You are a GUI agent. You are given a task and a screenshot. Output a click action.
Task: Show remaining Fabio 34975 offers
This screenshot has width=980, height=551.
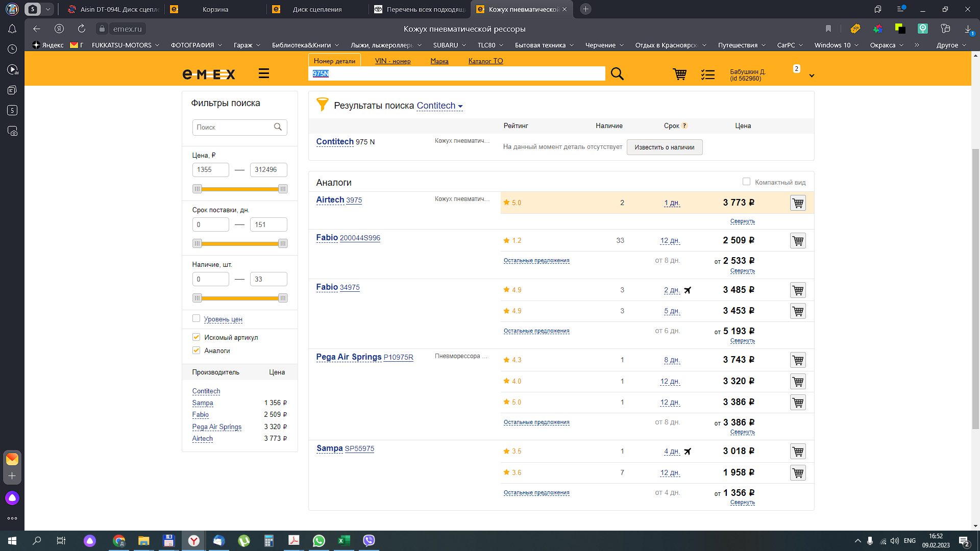tap(536, 331)
